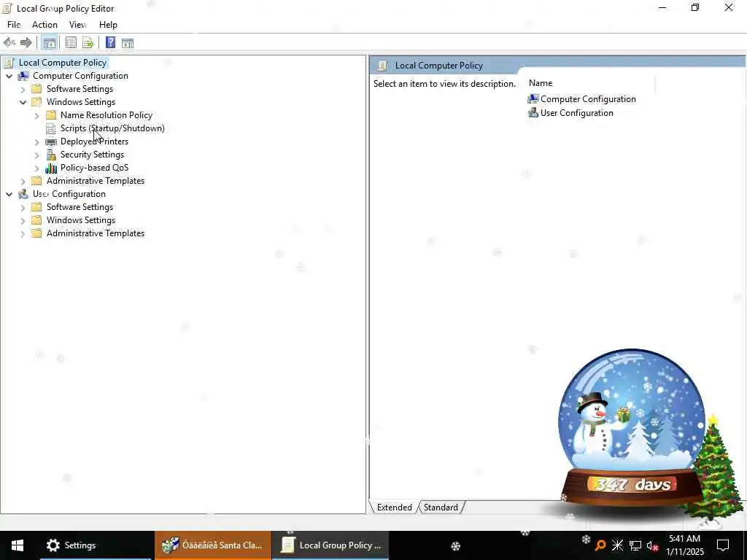This screenshot has width=747, height=560.
Task: Click the User Configuration node icon in tree
Action: point(23,194)
